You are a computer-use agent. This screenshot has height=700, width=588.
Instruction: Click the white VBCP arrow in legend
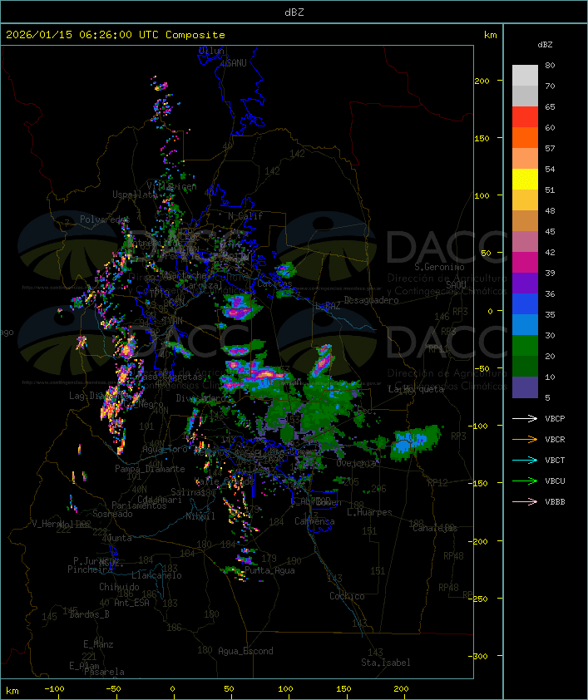coord(526,418)
